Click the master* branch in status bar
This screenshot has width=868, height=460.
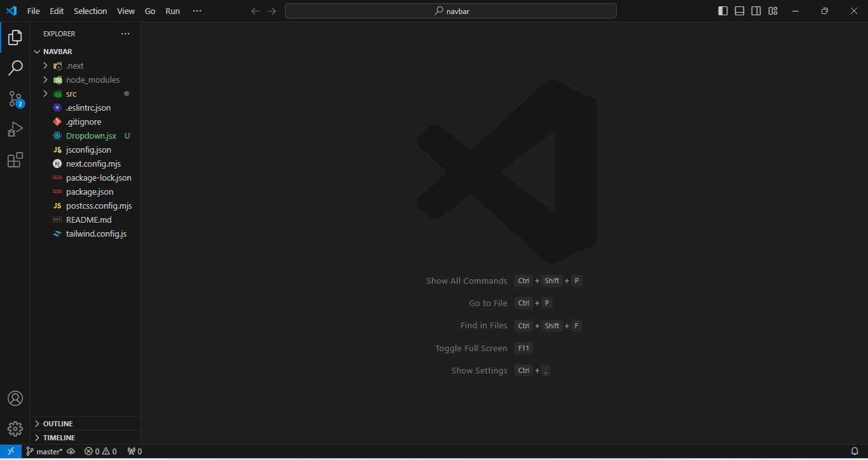tap(44, 451)
